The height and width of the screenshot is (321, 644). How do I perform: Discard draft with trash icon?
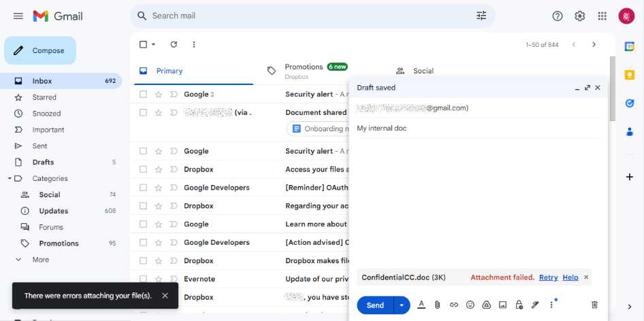point(594,305)
